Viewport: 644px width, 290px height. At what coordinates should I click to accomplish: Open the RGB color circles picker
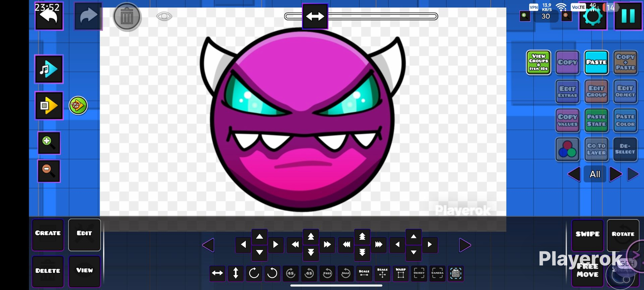click(567, 149)
